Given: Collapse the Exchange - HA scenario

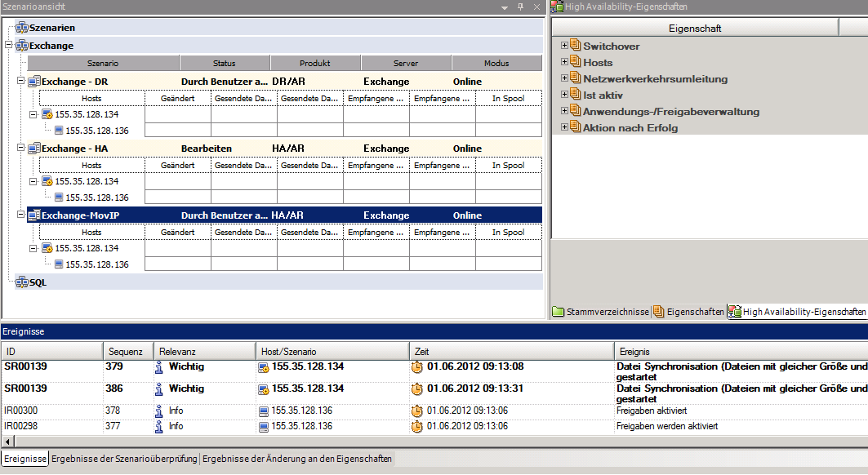Looking at the screenshot, I should point(21,148).
